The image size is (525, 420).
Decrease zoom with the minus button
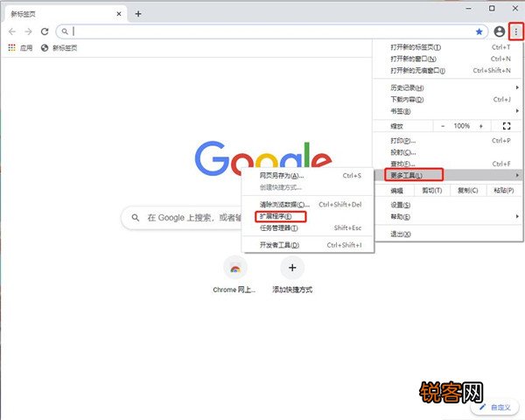[443, 126]
